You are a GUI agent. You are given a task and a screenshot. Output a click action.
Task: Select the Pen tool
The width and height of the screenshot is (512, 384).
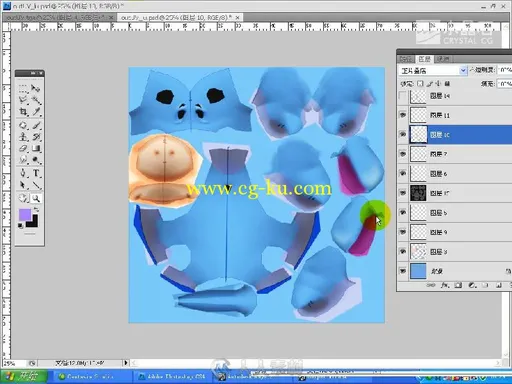click(x=23, y=173)
